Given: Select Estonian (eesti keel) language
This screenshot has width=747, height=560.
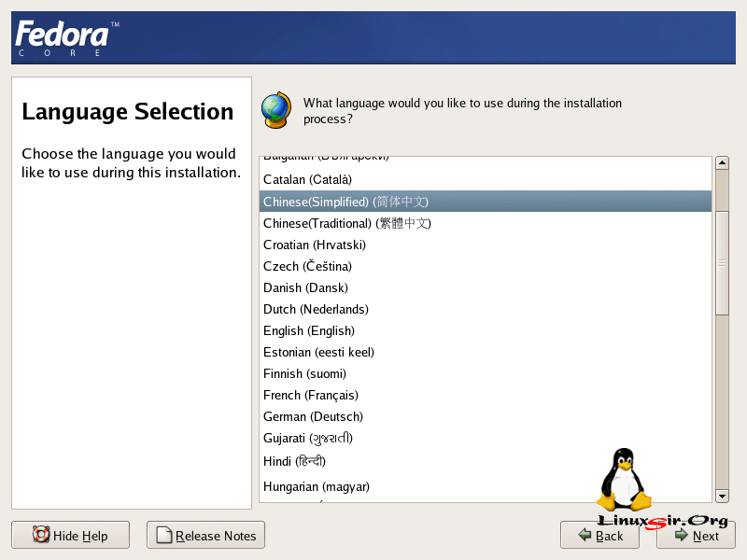Looking at the screenshot, I should click(x=486, y=352).
